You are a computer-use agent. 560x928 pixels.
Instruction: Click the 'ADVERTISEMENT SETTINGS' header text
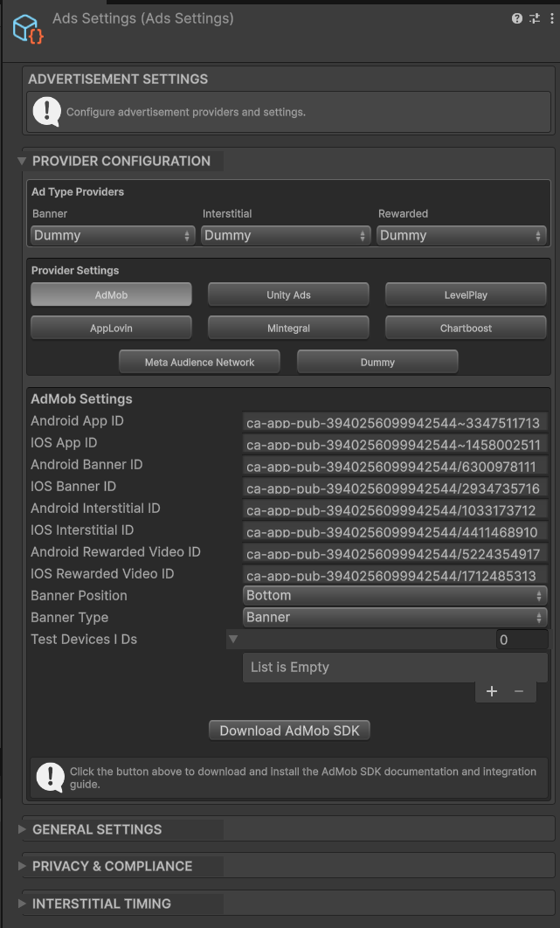click(x=118, y=79)
